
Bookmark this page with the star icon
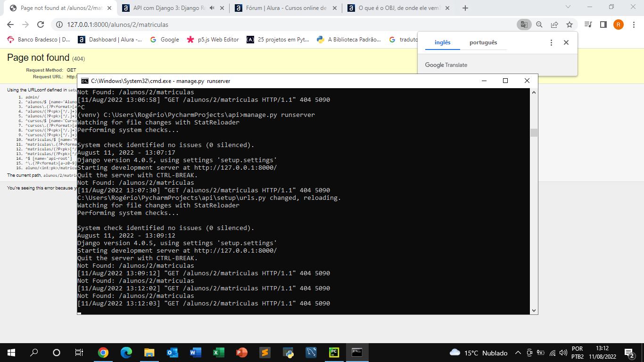pyautogui.click(x=570, y=25)
